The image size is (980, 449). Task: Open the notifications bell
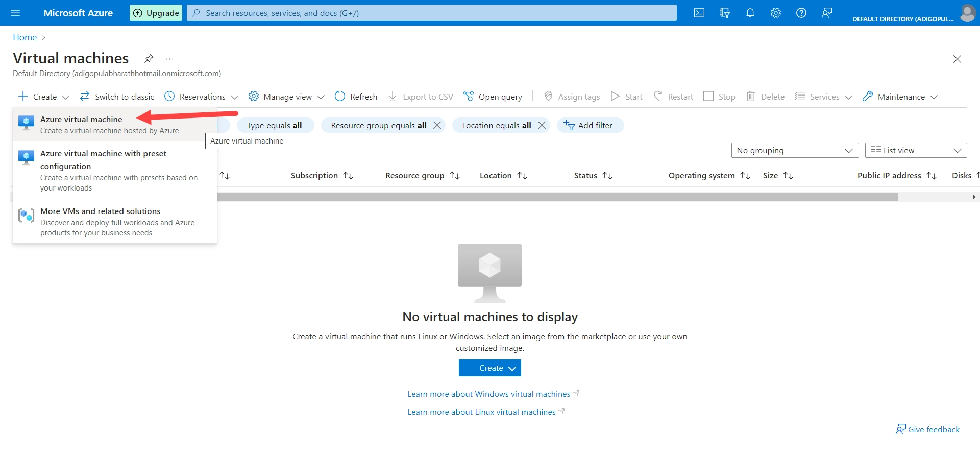click(x=750, y=13)
